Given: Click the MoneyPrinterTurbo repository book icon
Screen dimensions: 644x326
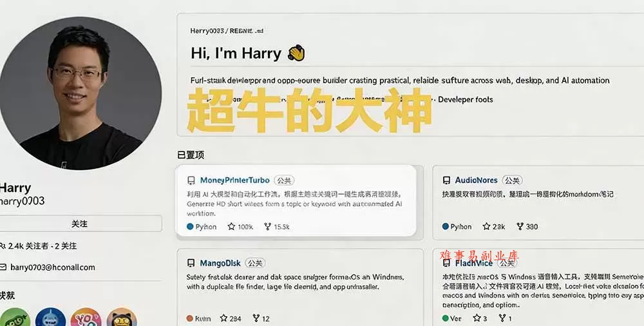Looking at the screenshot, I should 191,180.
